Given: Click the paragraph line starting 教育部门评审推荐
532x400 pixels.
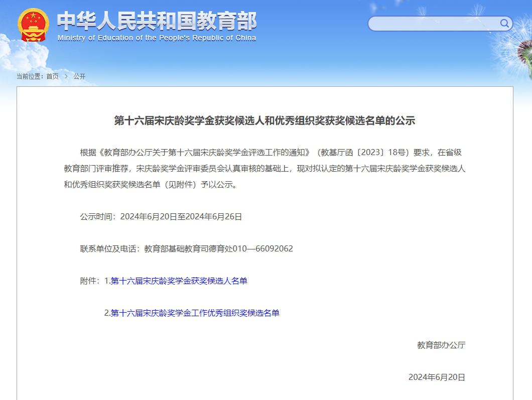Looking at the screenshot, I should coord(264,168).
